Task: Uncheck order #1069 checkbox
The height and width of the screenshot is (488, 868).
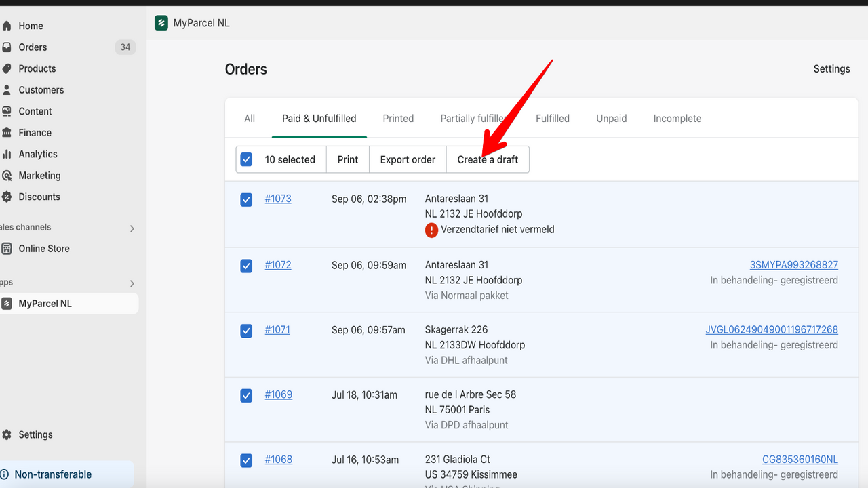Action: click(246, 395)
